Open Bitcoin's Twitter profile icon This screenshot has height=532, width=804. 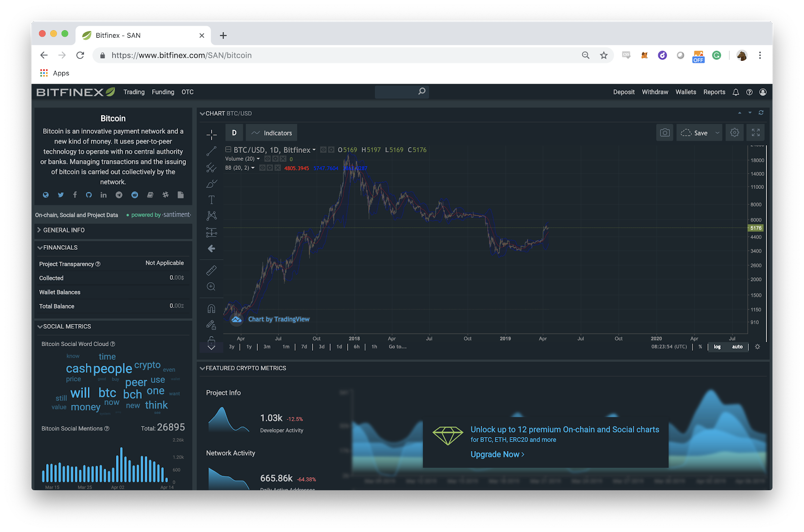tap(60, 195)
